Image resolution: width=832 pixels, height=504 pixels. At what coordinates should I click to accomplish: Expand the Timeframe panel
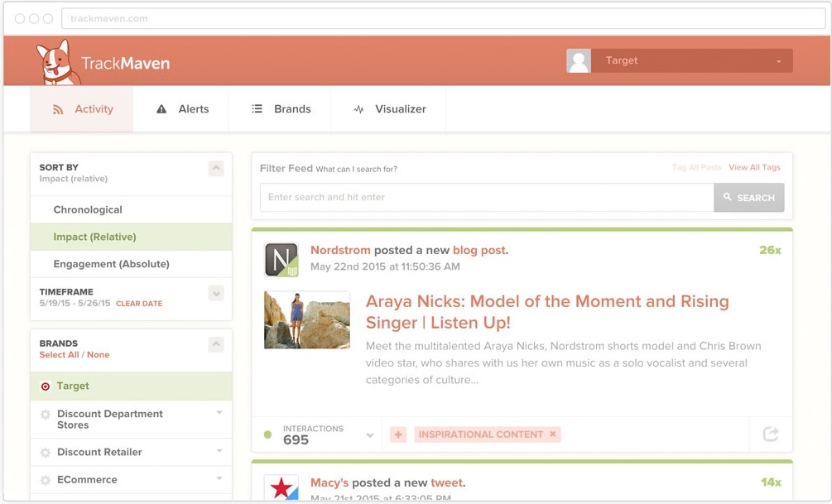(216, 293)
